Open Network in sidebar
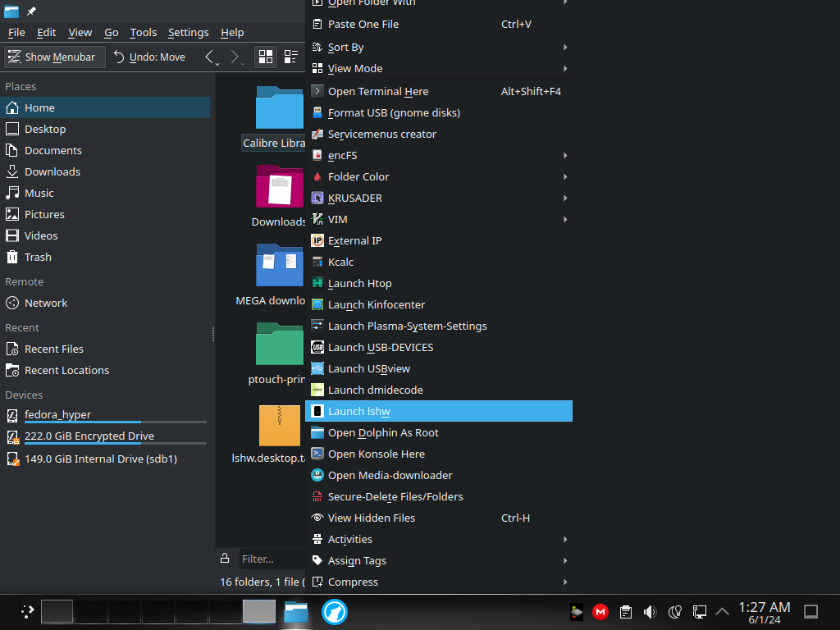840x630 pixels. tap(105, 304)
